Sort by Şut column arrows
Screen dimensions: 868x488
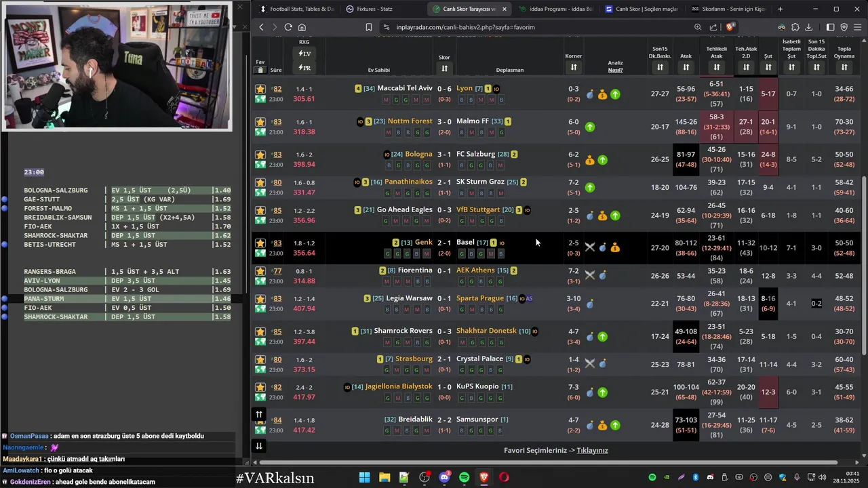pyautogui.click(x=768, y=67)
